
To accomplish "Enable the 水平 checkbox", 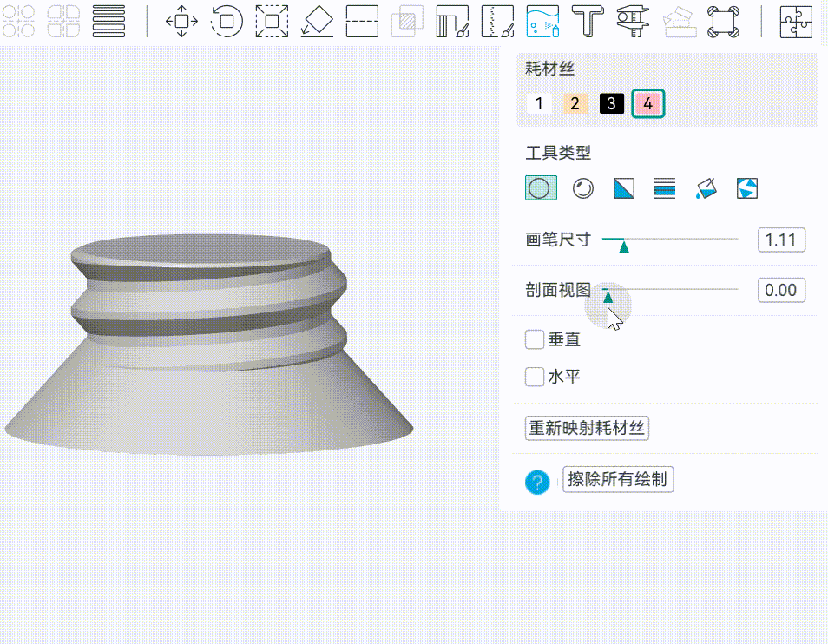I will click(535, 377).
